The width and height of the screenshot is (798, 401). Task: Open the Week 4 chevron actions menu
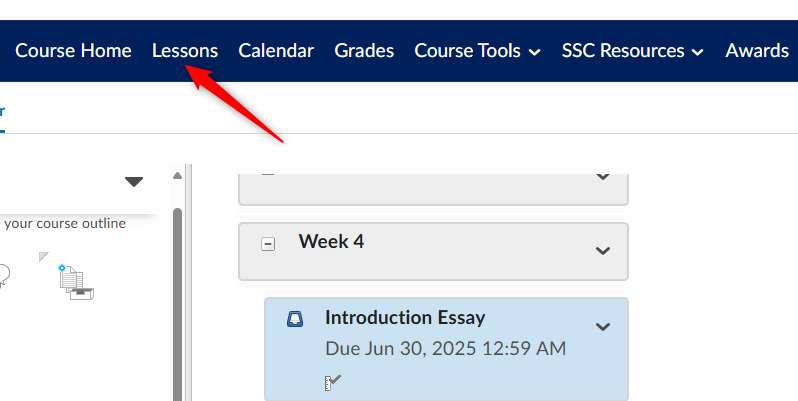point(603,250)
